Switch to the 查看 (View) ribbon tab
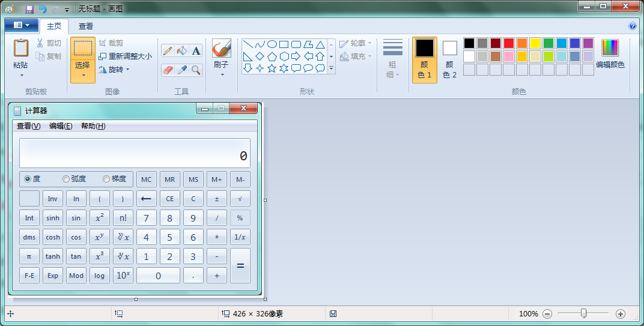This screenshot has height=326, width=644. (86, 26)
